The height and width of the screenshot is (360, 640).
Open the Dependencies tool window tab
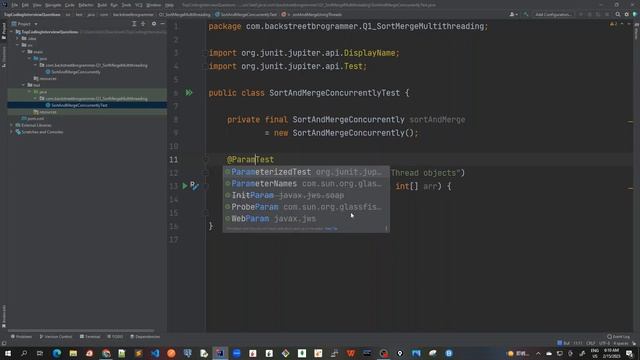pyautogui.click(x=145, y=337)
